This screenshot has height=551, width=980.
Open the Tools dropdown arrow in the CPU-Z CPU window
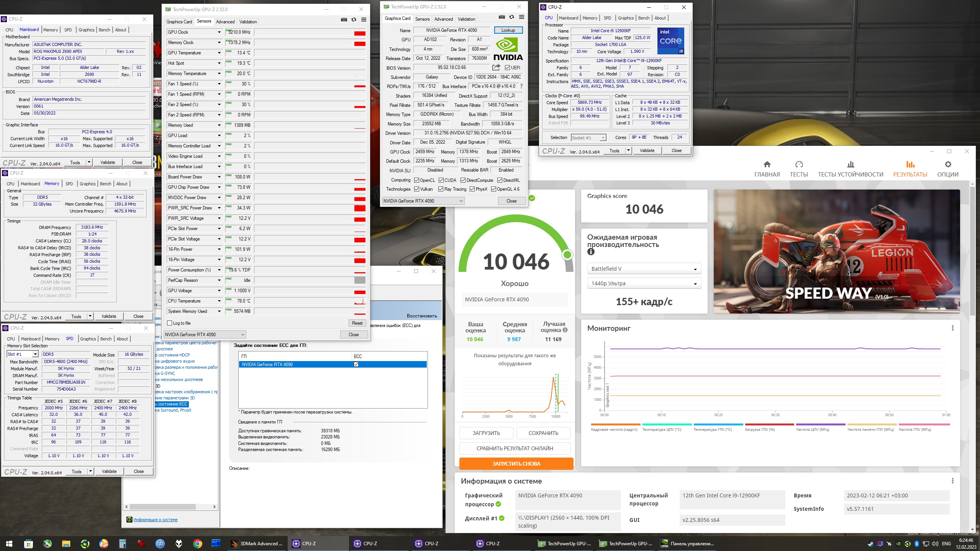tap(628, 150)
